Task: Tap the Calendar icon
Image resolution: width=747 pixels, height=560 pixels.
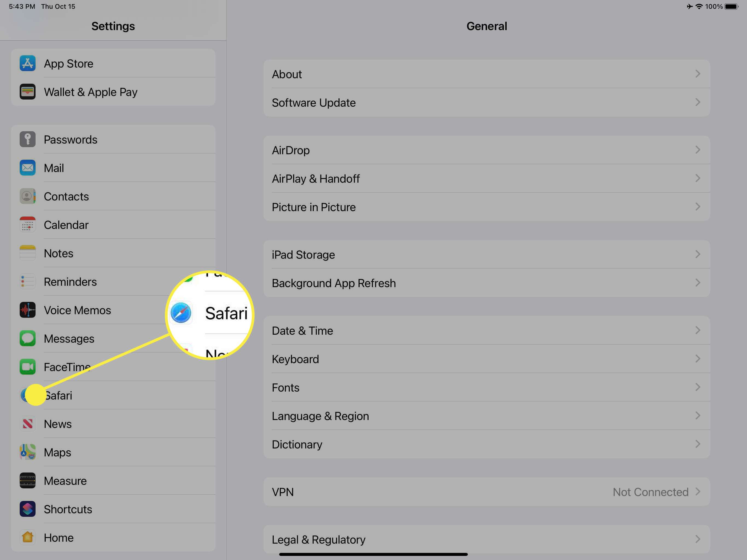Action: point(27,224)
